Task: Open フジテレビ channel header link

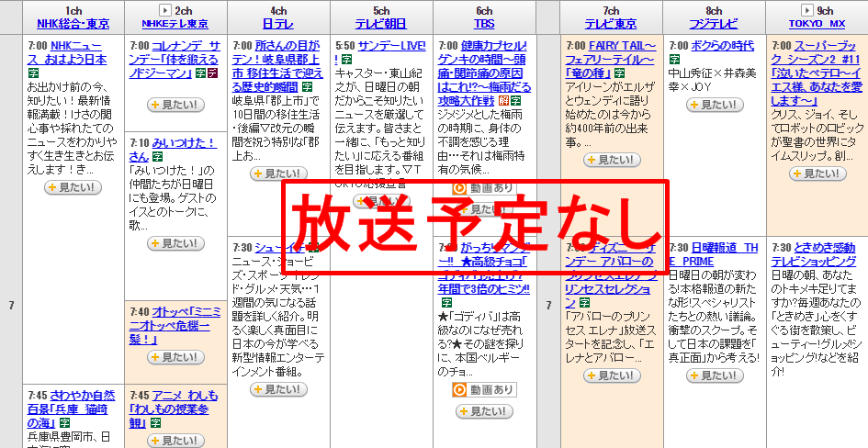Action: point(714,24)
